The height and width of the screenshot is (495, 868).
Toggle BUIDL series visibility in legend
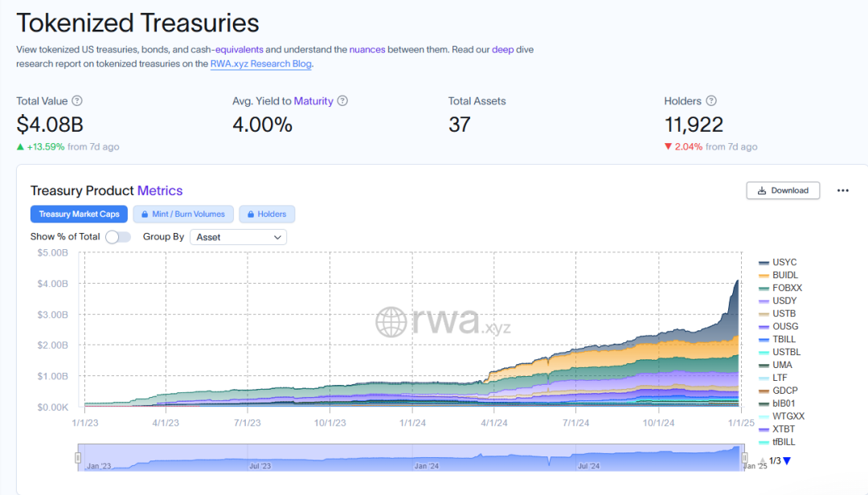[x=784, y=275]
